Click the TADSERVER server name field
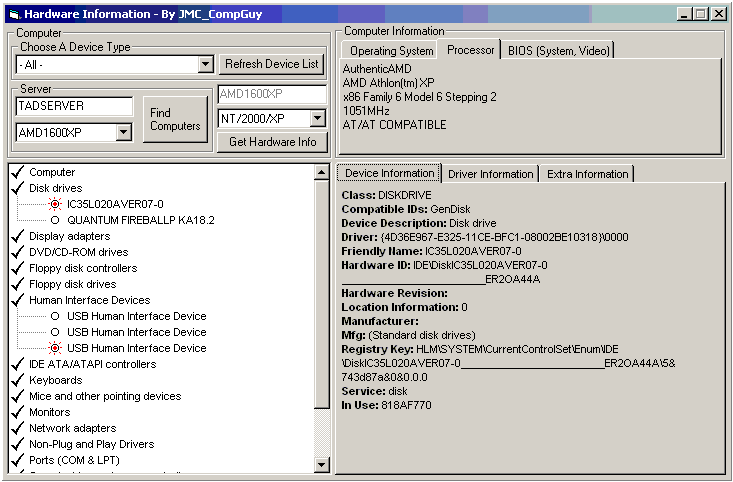Viewport: 733px width, 482px height. [74, 106]
